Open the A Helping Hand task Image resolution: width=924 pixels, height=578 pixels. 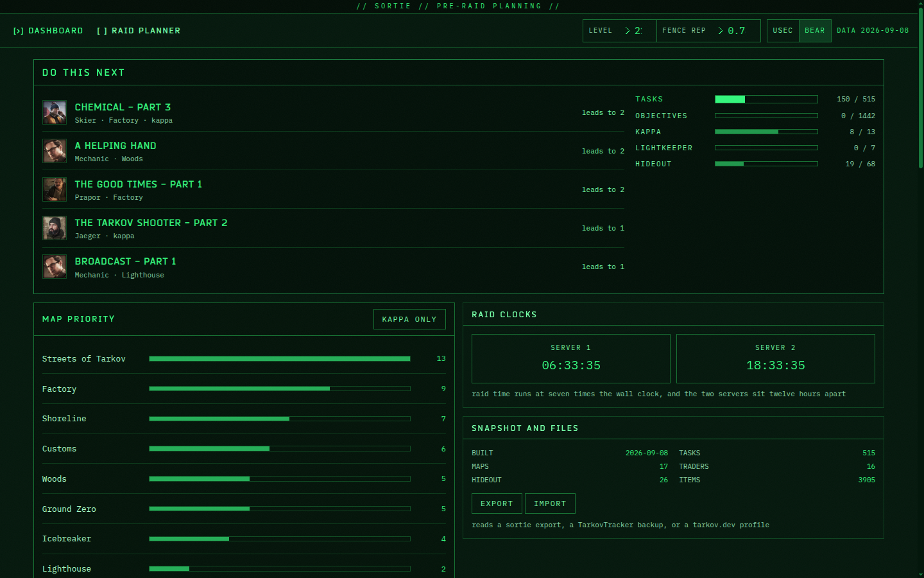tap(116, 146)
